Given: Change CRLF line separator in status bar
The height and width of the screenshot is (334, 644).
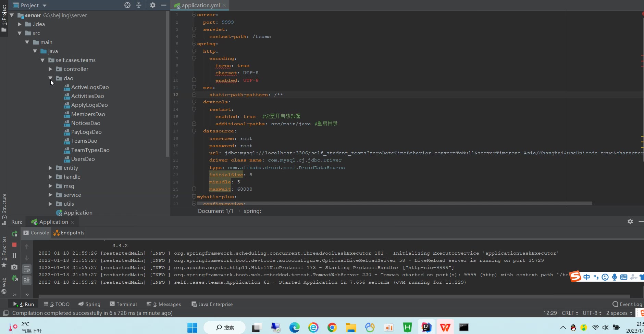Looking at the screenshot, I should (x=570, y=313).
